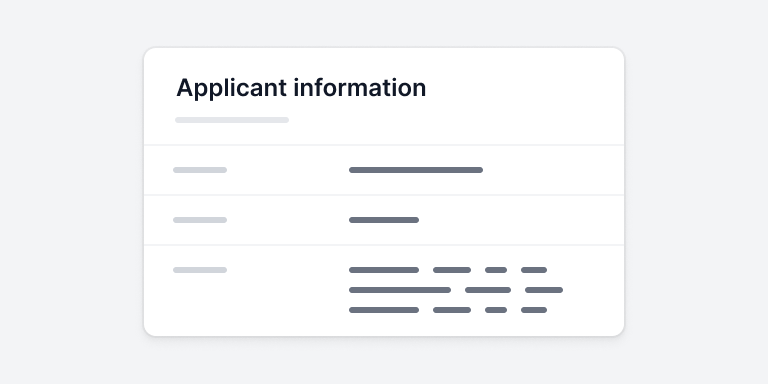The image size is (768, 384).
Task: Click the "Applicant information" heading
Action: coord(301,88)
